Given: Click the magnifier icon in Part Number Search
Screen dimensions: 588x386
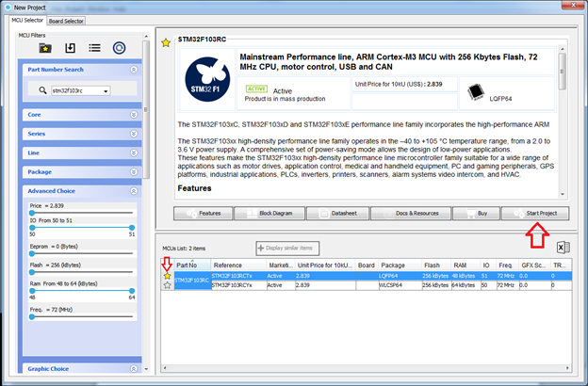Looking at the screenshot, I should click(x=42, y=90).
